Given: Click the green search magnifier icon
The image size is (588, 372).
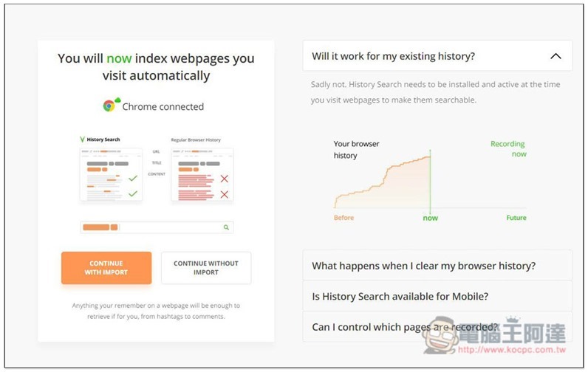Looking at the screenshot, I should (226, 227).
